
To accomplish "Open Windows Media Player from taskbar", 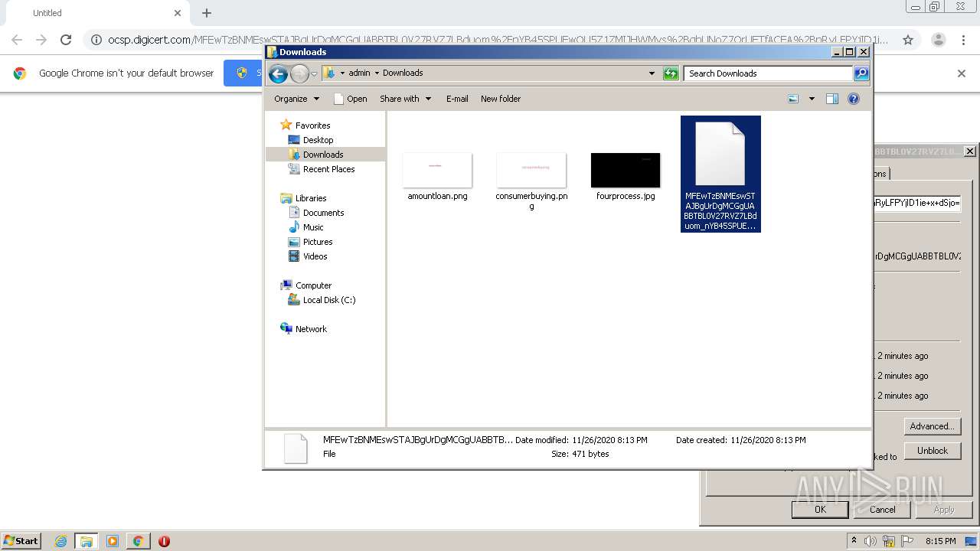I will tap(113, 541).
